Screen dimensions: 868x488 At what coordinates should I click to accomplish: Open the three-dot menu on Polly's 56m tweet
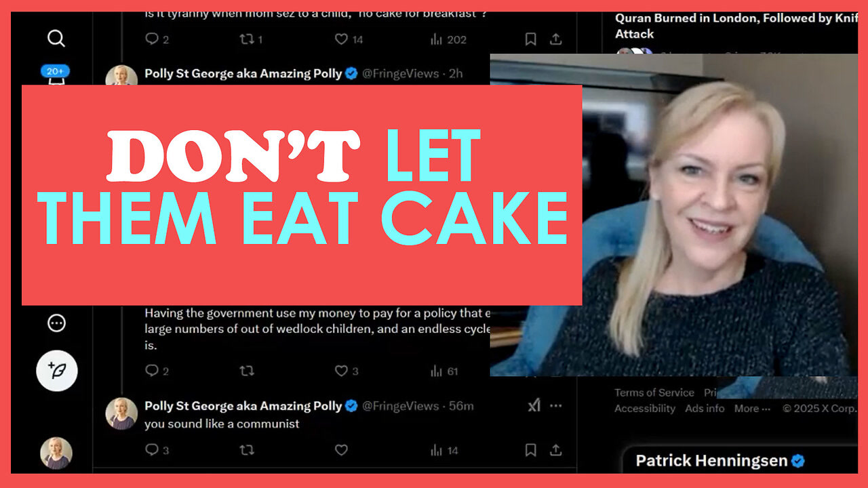click(x=557, y=405)
